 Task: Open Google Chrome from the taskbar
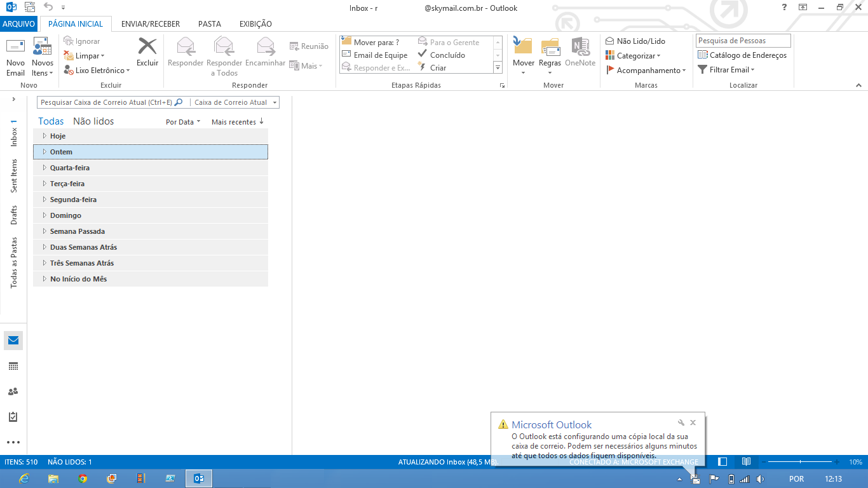pos(83,478)
